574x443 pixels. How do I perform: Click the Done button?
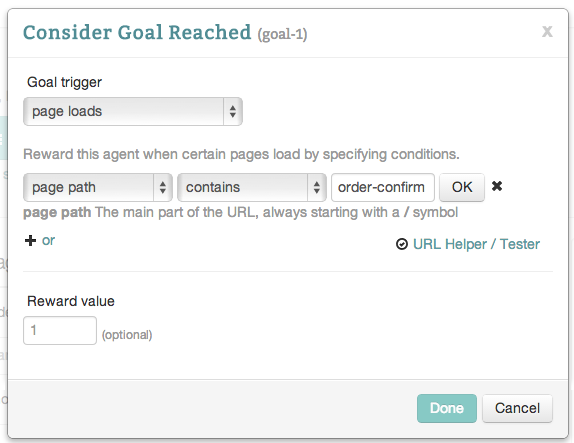447,408
